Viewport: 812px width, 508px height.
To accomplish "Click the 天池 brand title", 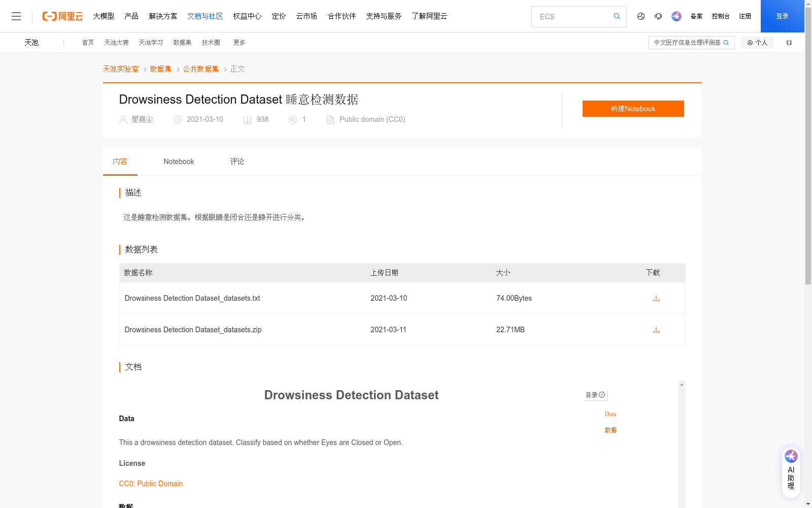I will pyautogui.click(x=31, y=43).
